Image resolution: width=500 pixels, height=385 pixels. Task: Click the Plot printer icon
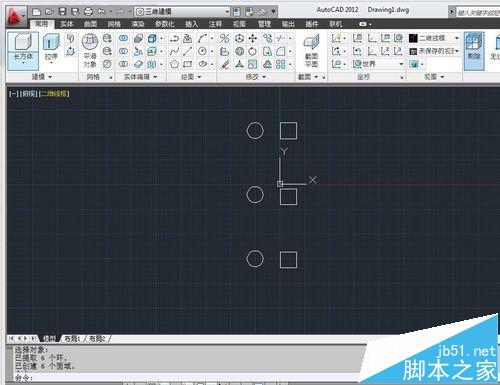coord(88,12)
